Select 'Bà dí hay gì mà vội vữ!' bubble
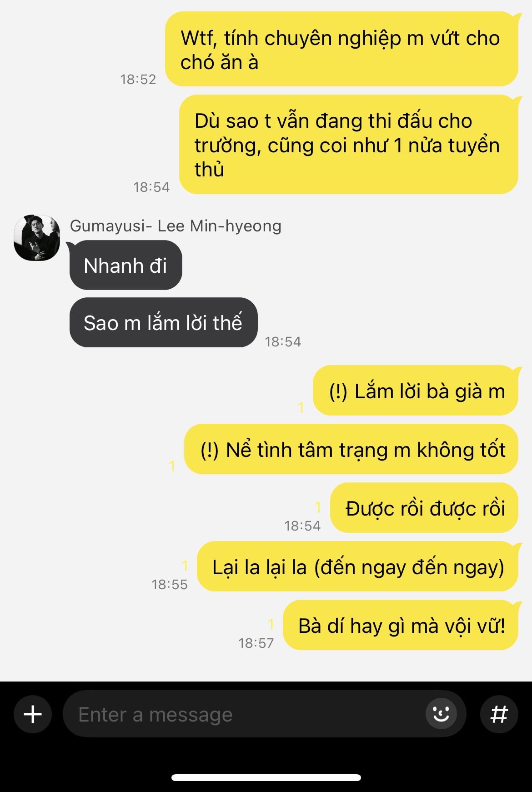The image size is (532, 792). pos(401,625)
